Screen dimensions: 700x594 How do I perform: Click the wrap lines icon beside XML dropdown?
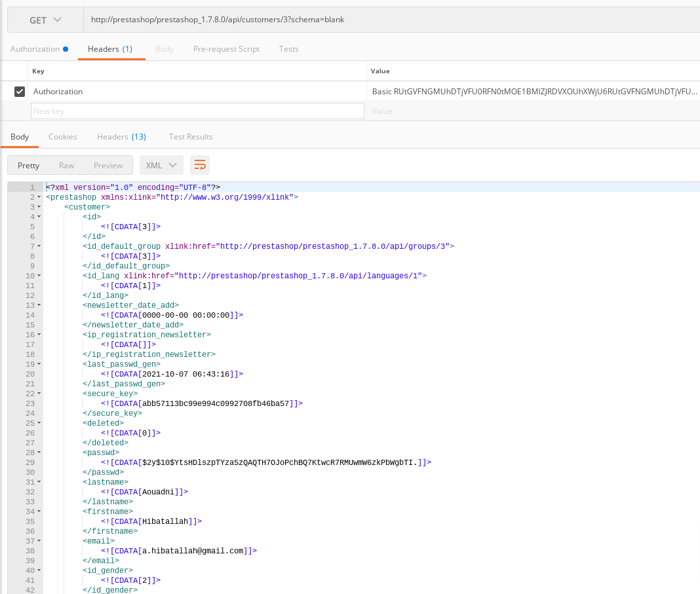(199, 165)
